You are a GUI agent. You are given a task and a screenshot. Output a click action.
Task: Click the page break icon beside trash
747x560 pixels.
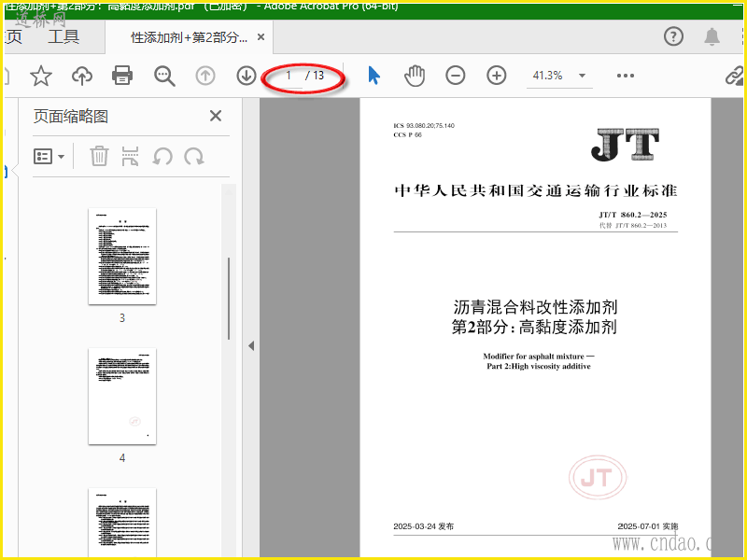tap(130, 156)
